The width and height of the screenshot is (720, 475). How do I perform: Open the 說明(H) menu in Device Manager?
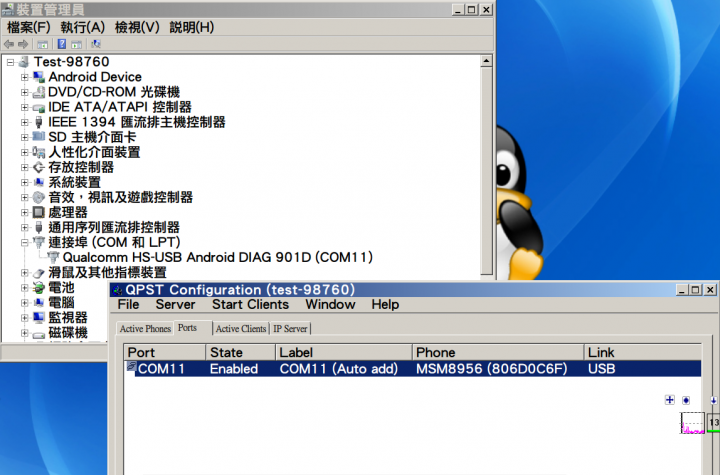pyautogui.click(x=191, y=28)
